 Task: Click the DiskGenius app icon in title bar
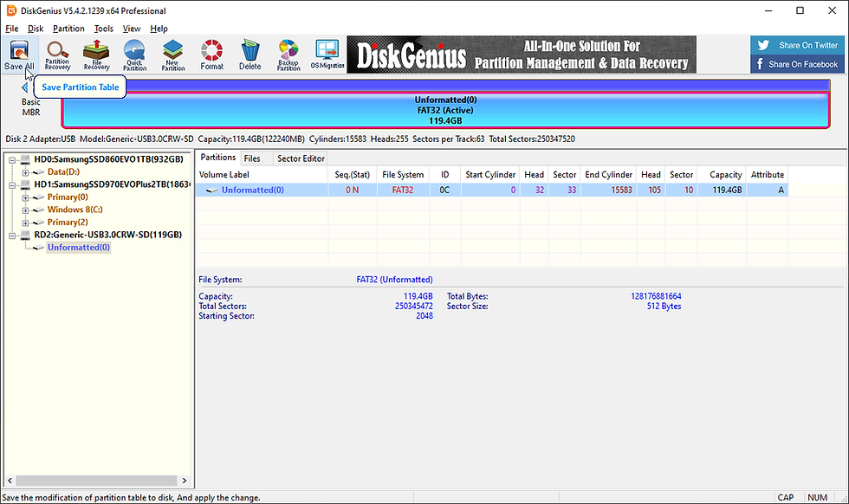click(x=10, y=10)
